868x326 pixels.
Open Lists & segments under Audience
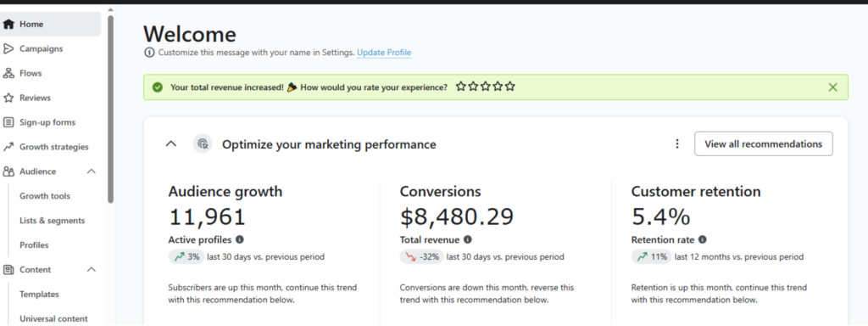52,220
